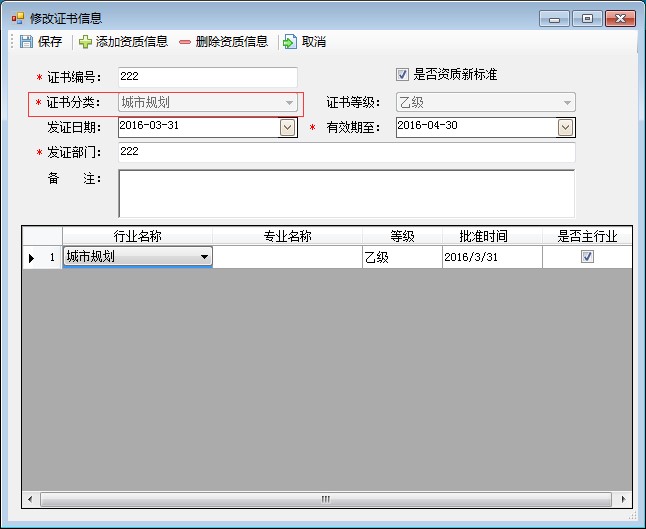646x529 pixels.
Task: Click the scrollbar right arrow button
Action: (625, 498)
